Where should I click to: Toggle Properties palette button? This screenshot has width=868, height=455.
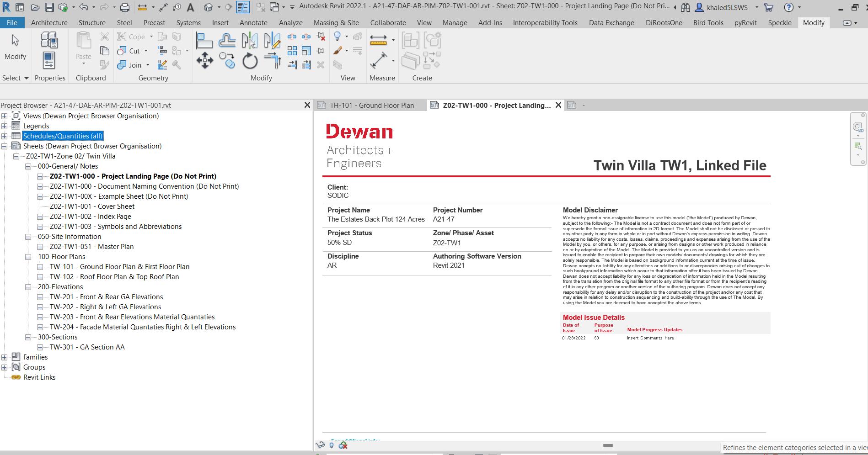click(49, 61)
